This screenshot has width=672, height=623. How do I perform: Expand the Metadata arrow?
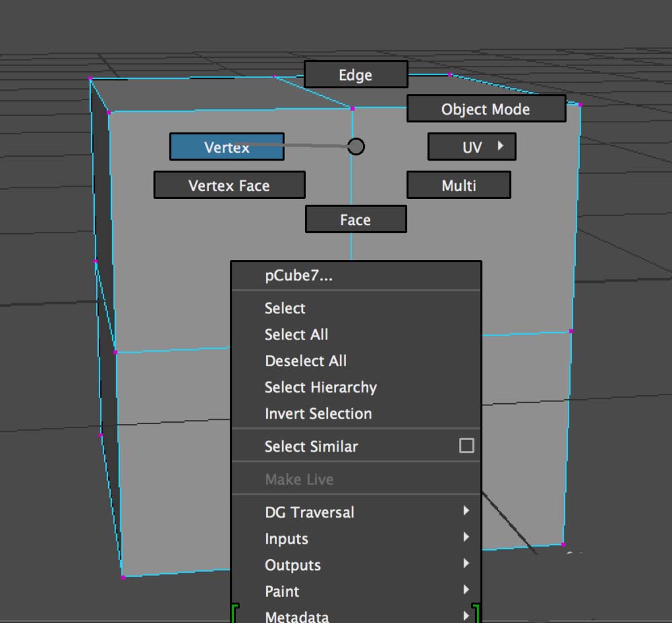coord(466,616)
